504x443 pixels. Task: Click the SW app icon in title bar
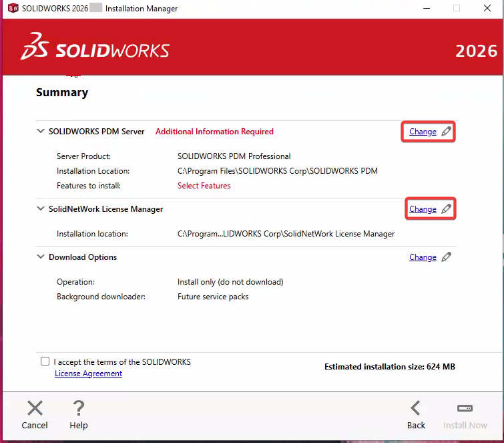pos(13,8)
